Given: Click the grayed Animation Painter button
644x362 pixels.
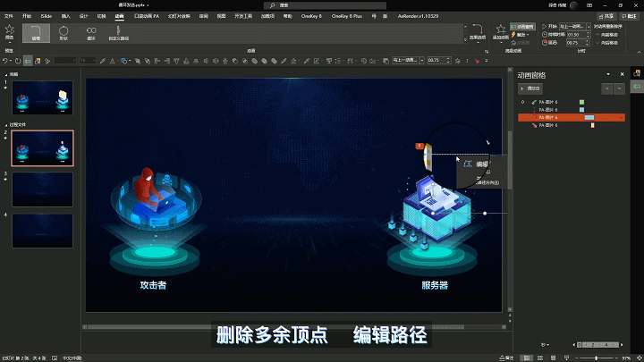Looking at the screenshot, I should [x=520, y=42].
